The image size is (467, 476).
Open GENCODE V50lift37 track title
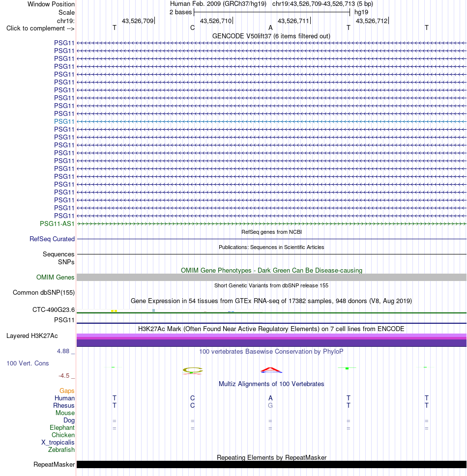(x=271, y=36)
